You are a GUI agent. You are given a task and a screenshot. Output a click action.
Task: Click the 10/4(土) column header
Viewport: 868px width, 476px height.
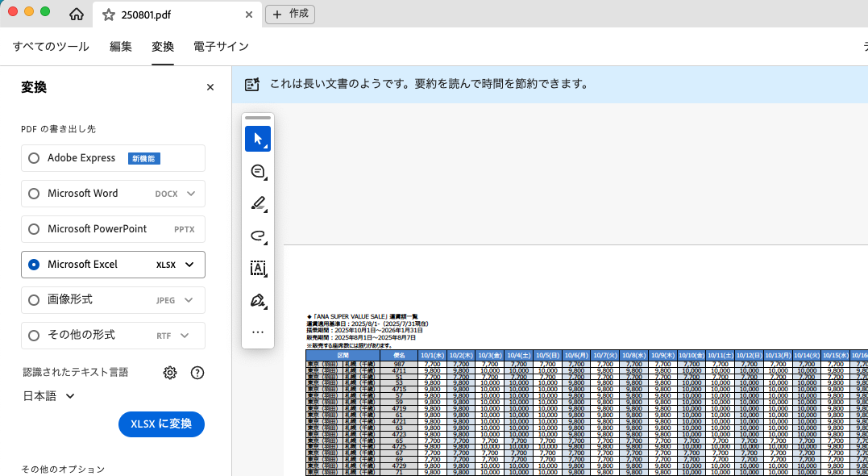(518, 355)
